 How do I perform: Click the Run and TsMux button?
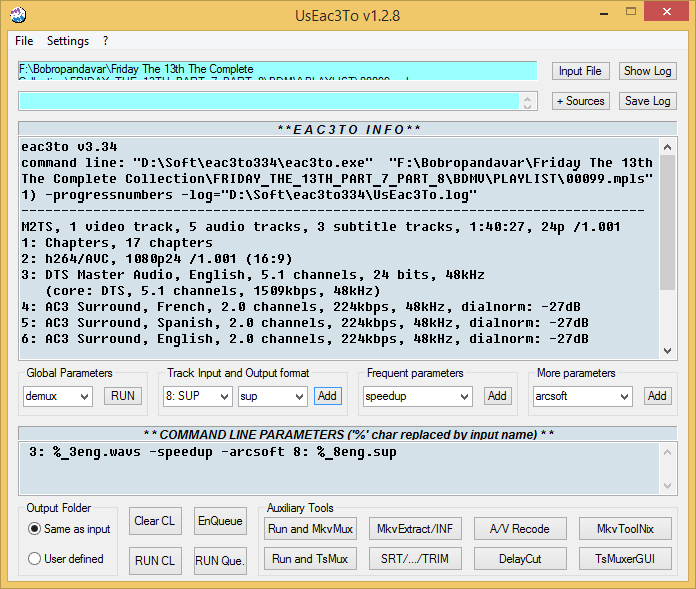[310, 559]
